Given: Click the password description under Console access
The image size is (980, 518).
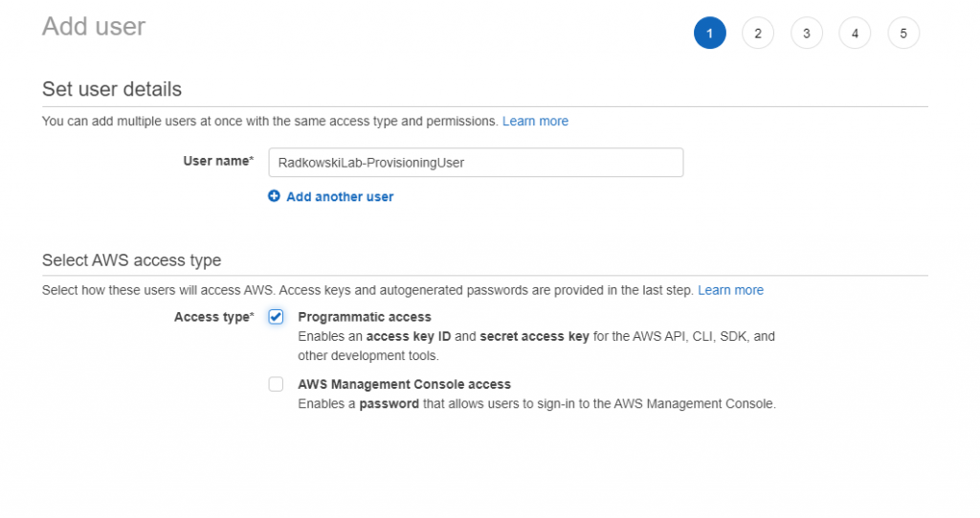Looking at the screenshot, I should (x=537, y=404).
